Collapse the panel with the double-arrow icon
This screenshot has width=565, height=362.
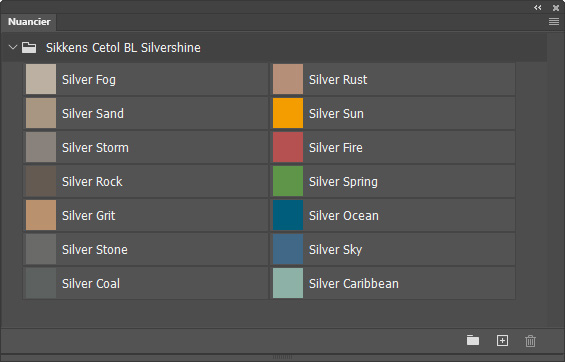coord(538,8)
